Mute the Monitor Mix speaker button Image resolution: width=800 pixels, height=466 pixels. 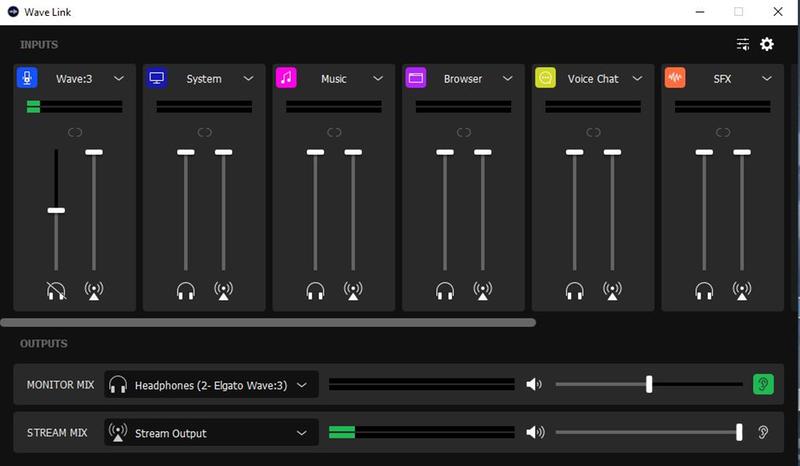pos(536,384)
